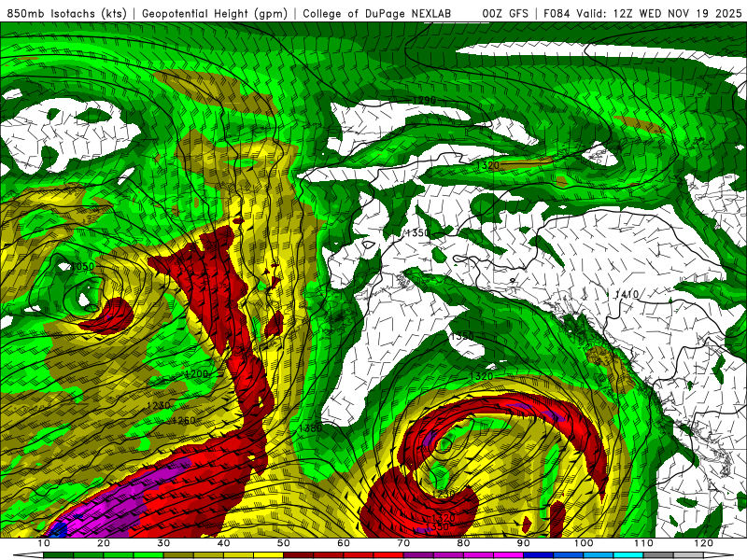
Task: Click the 70 label on the color scale
Action: [403, 543]
